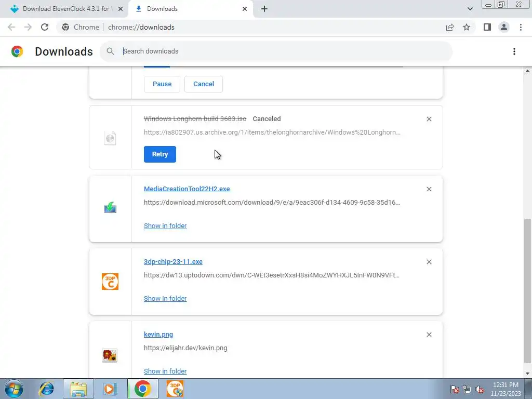Click the kevin.png image file icon
Image resolution: width=532 pixels, height=399 pixels.
[x=110, y=355]
